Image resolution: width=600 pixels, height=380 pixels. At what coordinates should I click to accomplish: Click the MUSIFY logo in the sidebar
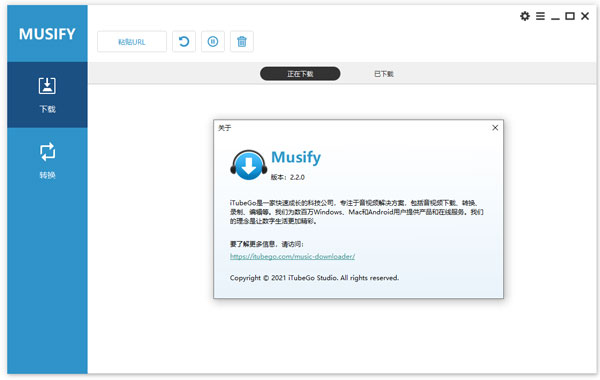[47, 34]
